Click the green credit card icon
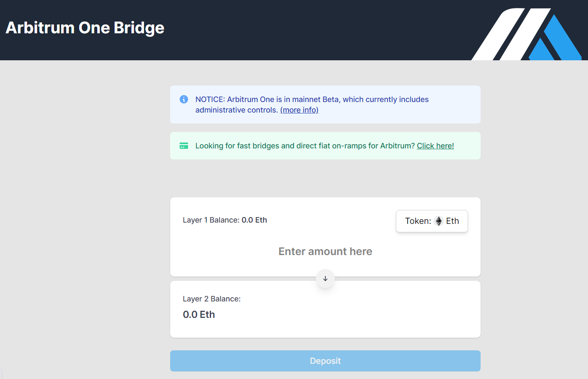The image size is (588, 379). pyautogui.click(x=184, y=146)
